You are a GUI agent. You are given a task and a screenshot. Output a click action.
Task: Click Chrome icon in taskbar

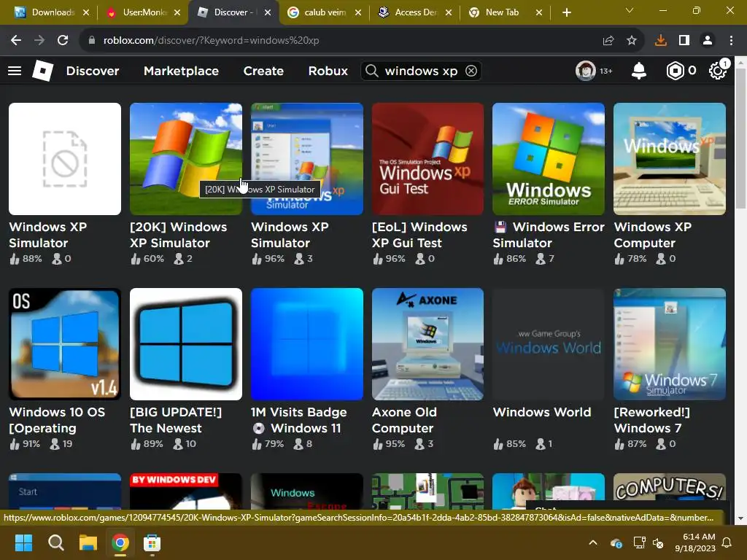120,542
